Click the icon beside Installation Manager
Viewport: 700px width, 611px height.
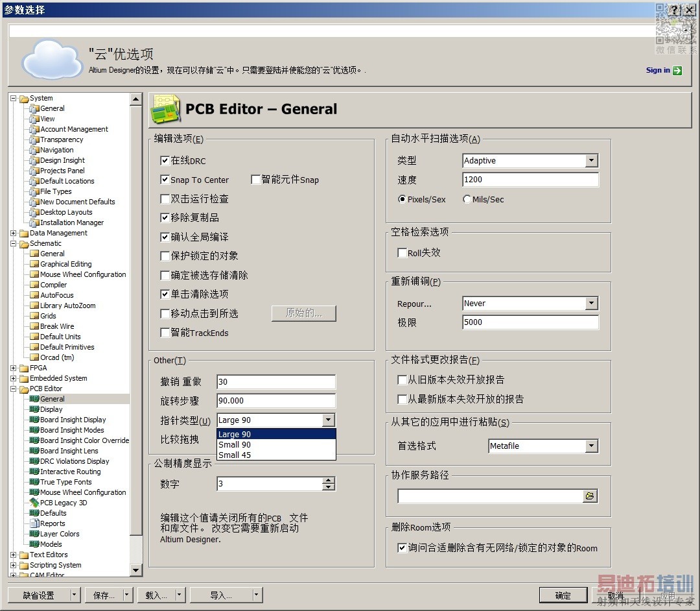click(34, 223)
